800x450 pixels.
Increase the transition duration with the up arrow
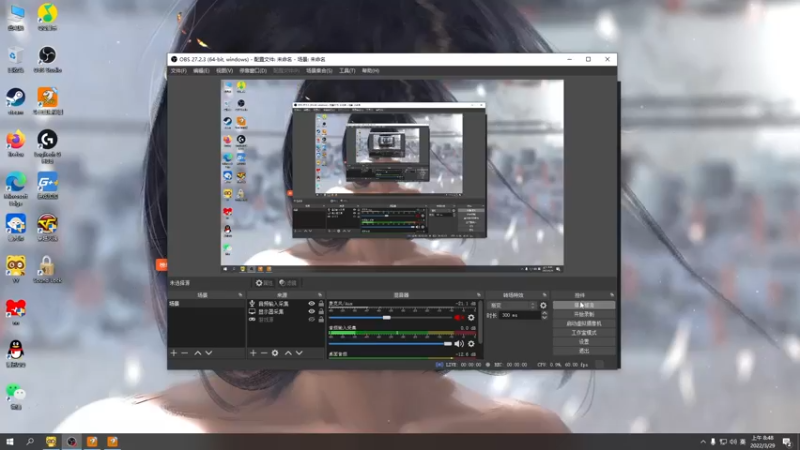[544, 313]
